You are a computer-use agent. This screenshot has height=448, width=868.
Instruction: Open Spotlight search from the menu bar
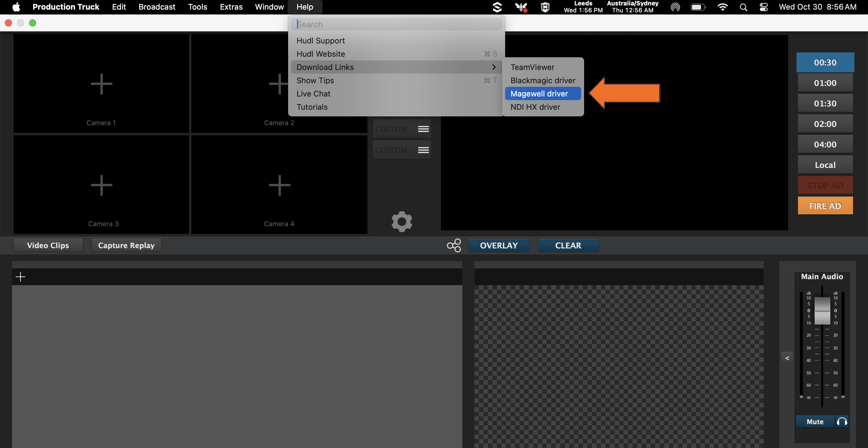pos(743,7)
